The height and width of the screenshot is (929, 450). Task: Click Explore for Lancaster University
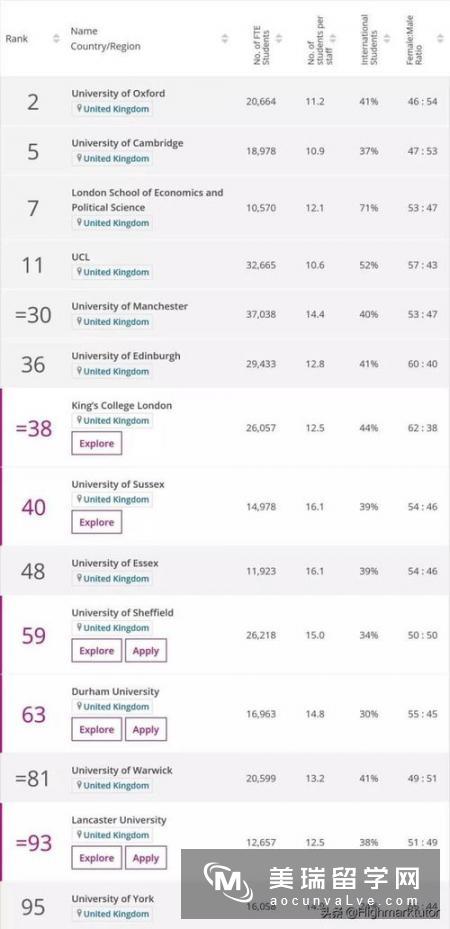(97, 858)
